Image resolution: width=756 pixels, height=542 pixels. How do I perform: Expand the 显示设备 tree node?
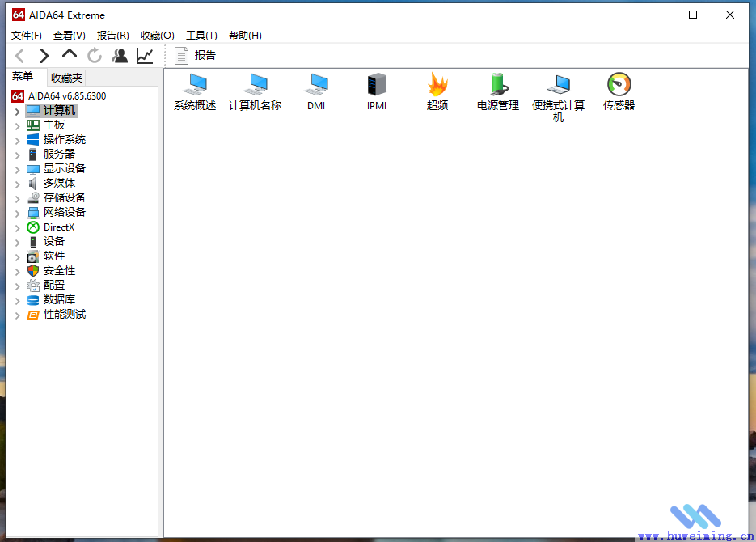coord(17,169)
